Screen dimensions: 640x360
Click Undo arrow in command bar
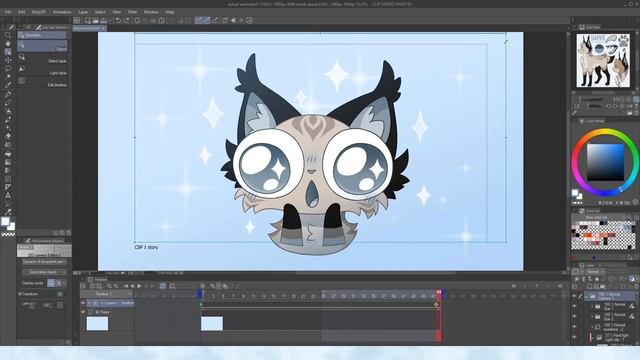point(118,20)
